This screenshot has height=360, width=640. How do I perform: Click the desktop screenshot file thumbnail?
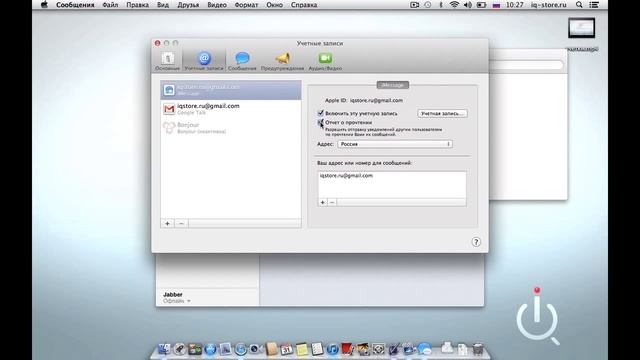click(582, 28)
